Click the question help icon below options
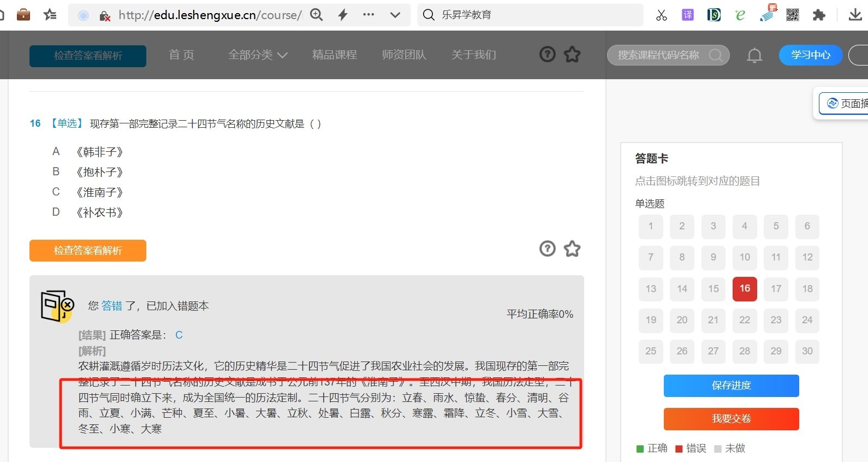 [x=548, y=249]
